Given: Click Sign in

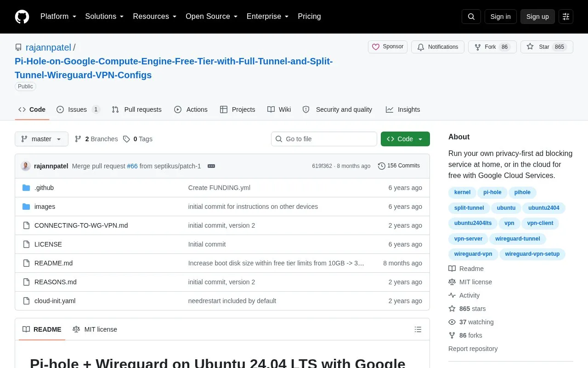Looking at the screenshot, I should [500, 17].
